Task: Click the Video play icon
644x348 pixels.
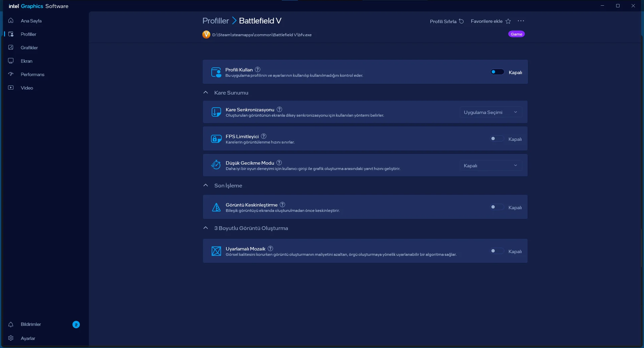Action: (11, 88)
